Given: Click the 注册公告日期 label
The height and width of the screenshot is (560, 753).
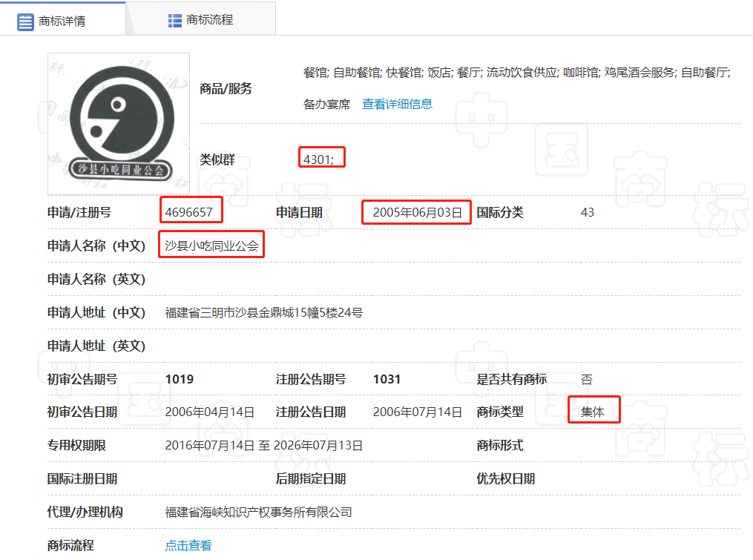Looking at the screenshot, I should [x=311, y=412].
